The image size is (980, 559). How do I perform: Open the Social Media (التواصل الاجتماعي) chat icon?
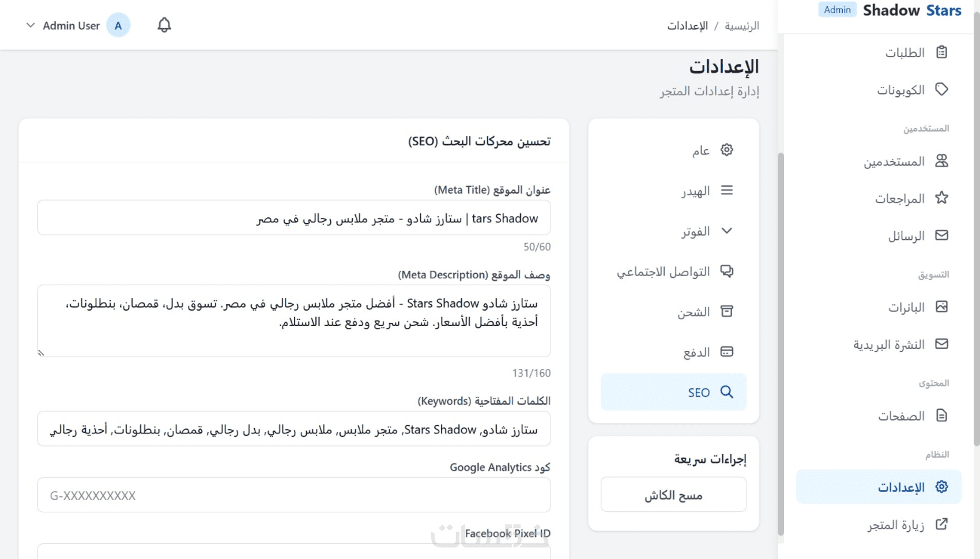point(727,271)
